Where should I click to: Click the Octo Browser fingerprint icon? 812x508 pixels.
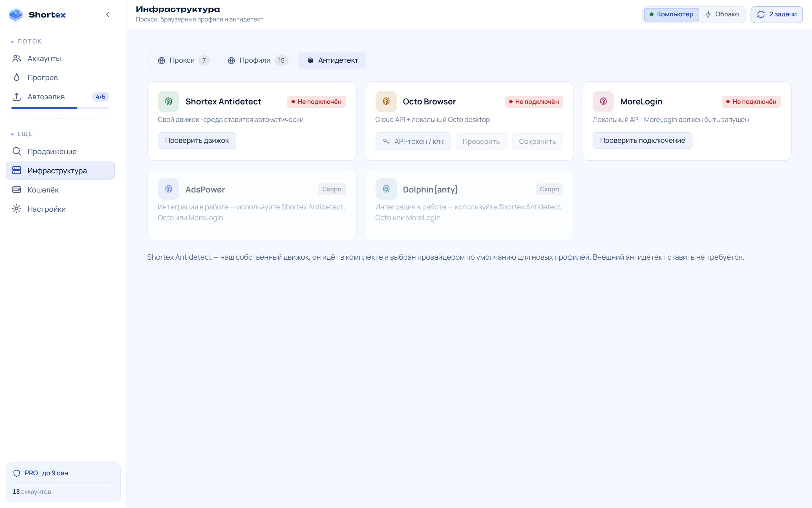[386, 102]
